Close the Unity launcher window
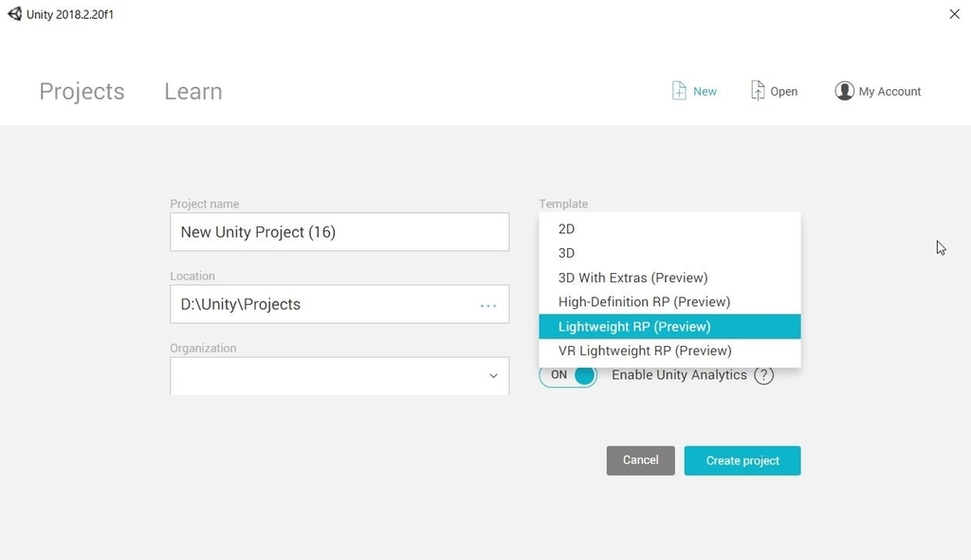 coord(954,13)
